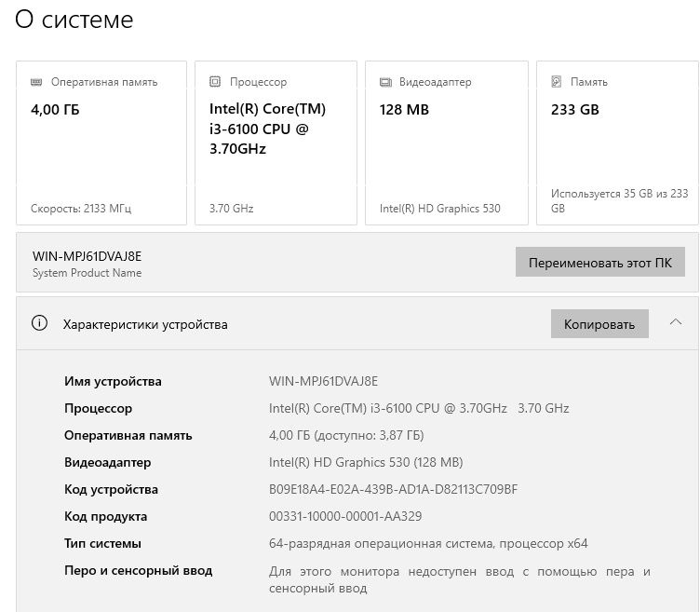Select the 4,00 ГБ value in memory card
The height and width of the screenshot is (612, 700).
click(x=55, y=109)
